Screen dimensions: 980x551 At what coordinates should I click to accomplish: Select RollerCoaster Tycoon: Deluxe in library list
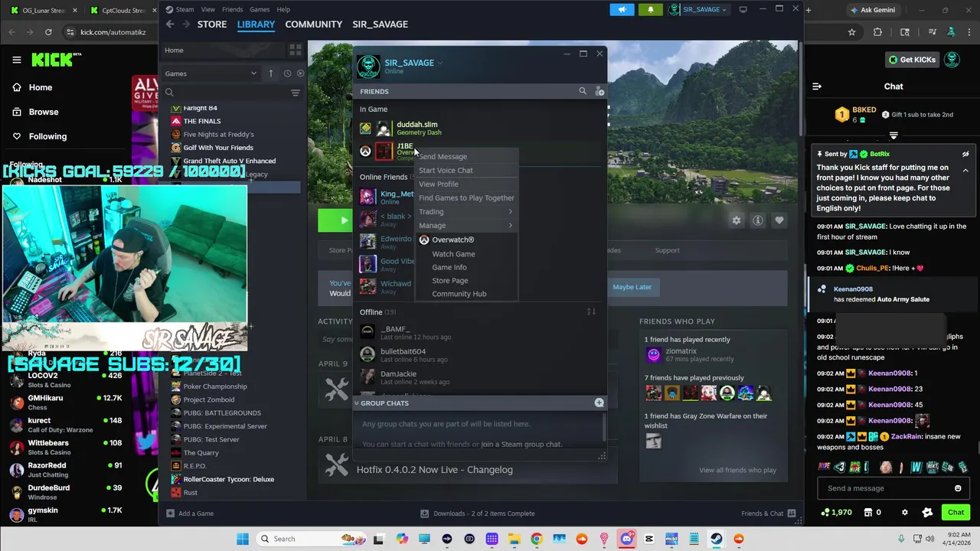[x=228, y=479]
